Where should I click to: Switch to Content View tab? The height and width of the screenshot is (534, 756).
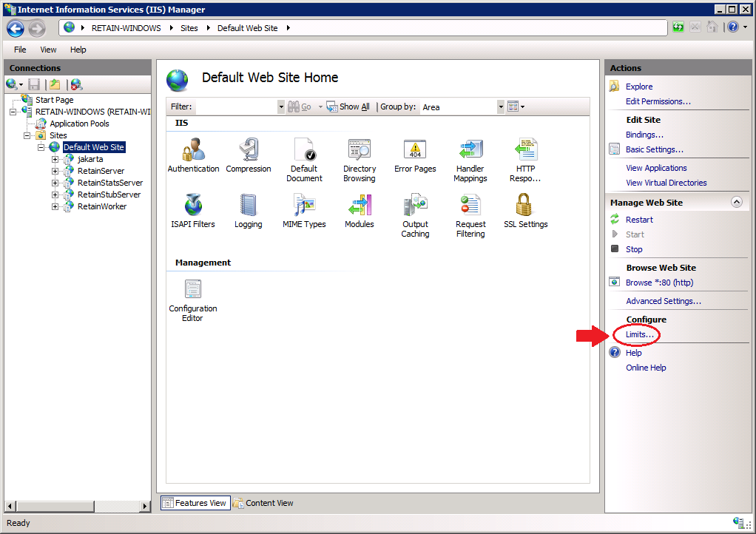pos(263,503)
